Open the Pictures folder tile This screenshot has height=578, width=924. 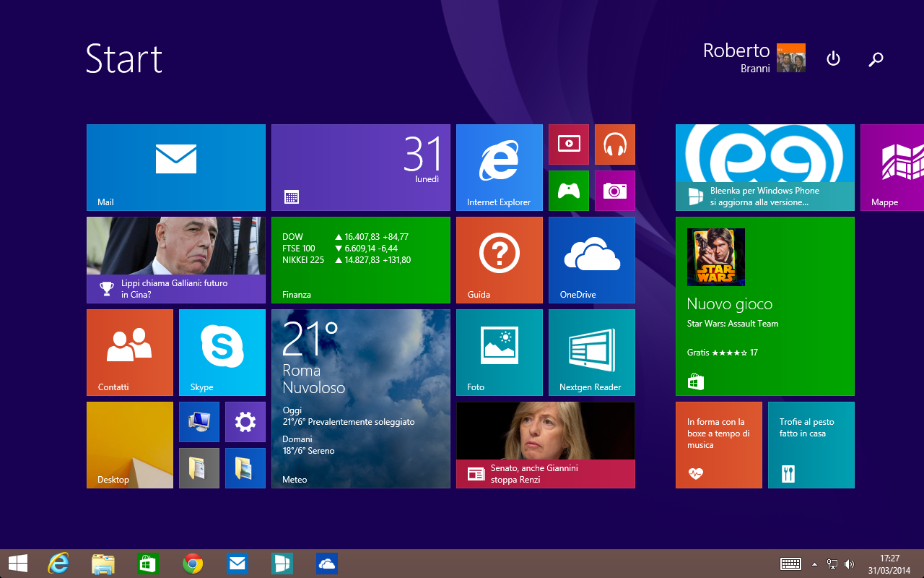click(x=245, y=468)
